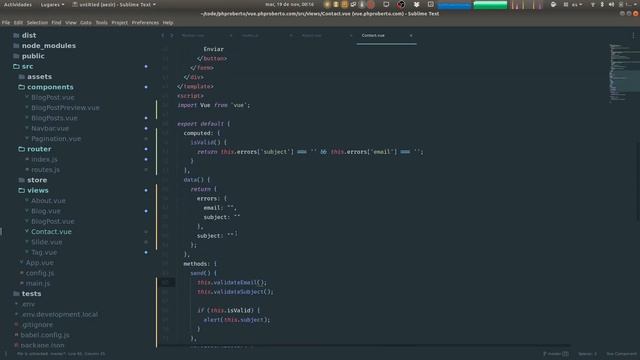
Task: Click the previous tab arrow in tab bar
Action: coord(162,36)
